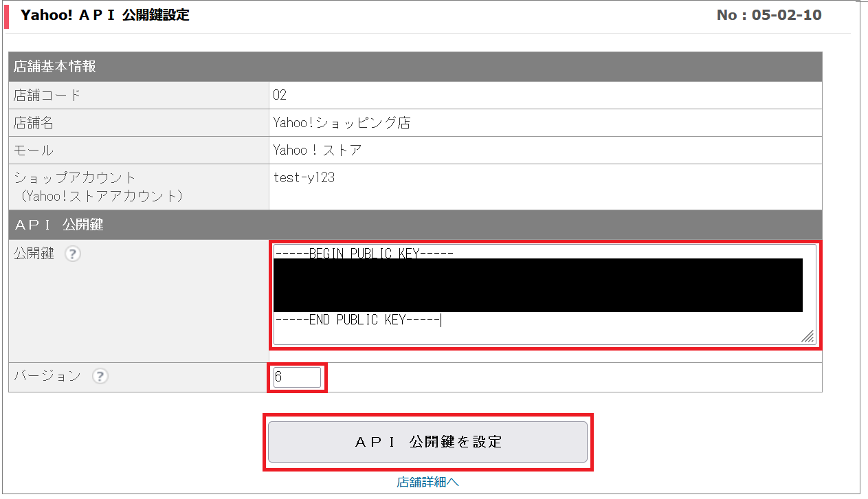Select the shop account value test-y123
Image resolution: width=868 pixels, height=499 pixels.
304,177
